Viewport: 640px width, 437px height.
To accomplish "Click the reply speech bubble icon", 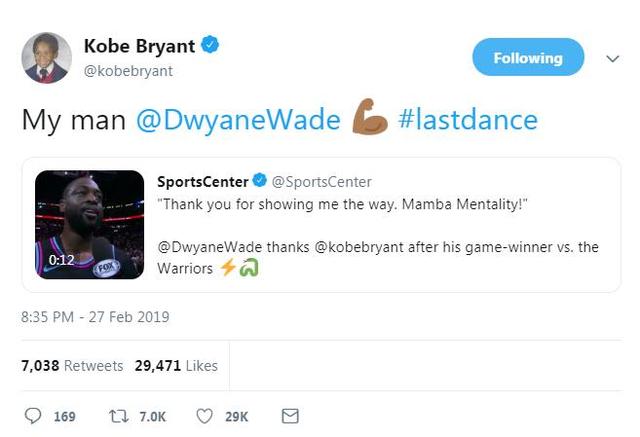I will 33,416.
